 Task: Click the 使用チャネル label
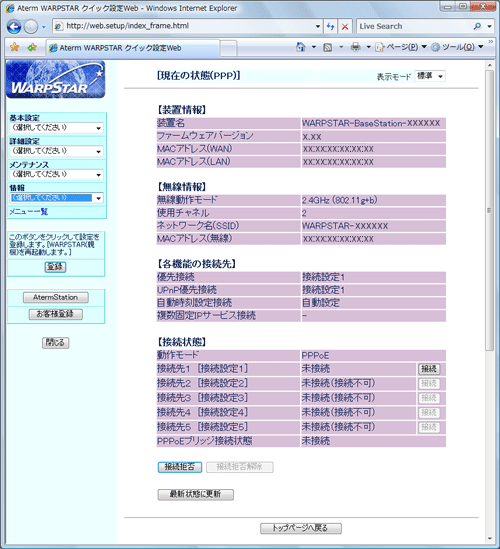183,213
